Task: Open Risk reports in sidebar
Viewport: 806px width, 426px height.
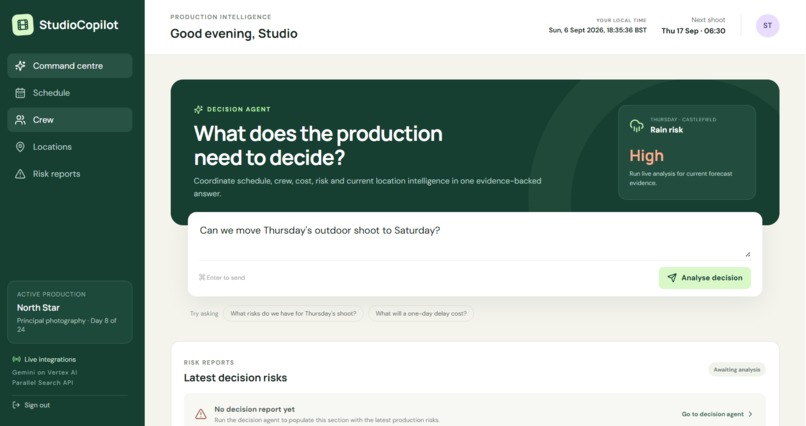Action: click(70, 174)
